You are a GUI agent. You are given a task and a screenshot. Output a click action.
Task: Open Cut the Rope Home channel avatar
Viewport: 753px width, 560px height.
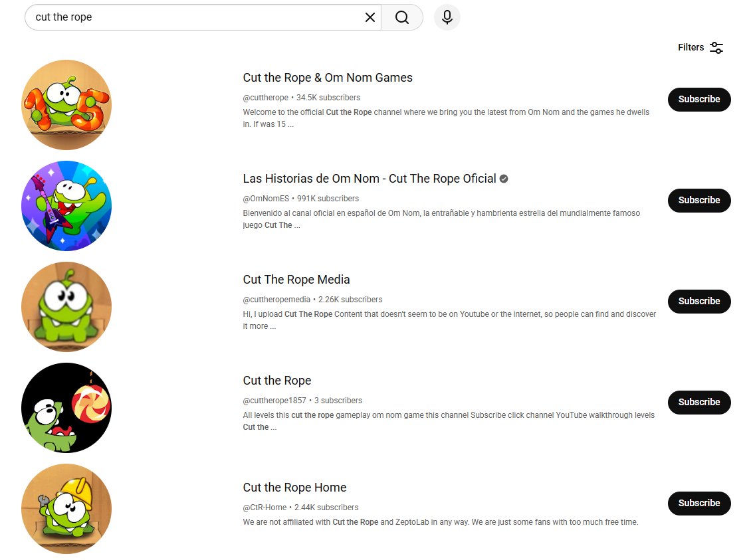[66, 509]
